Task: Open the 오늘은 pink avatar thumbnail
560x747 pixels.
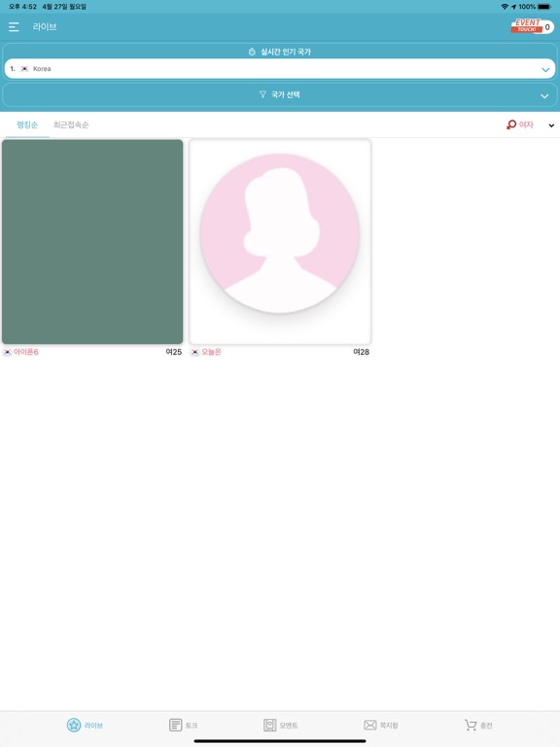Action: [x=280, y=241]
